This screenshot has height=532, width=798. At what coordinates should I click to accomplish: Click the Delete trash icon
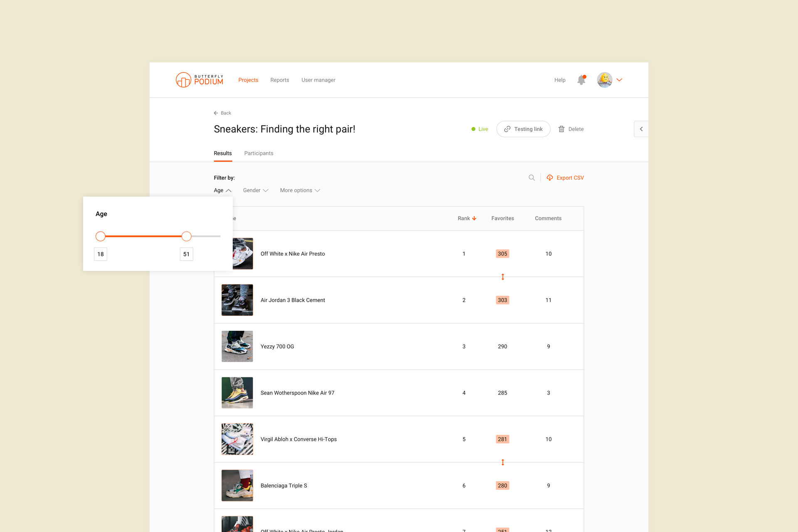coord(562,129)
